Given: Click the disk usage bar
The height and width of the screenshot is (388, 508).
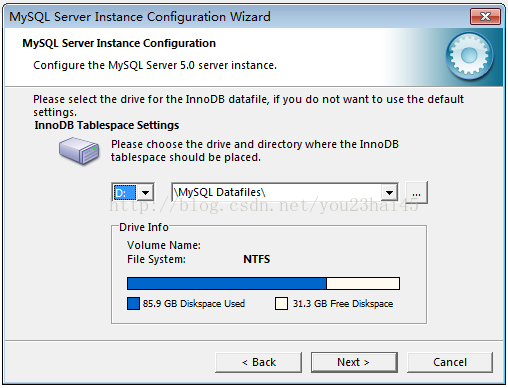Looking at the screenshot, I should 263,283.
